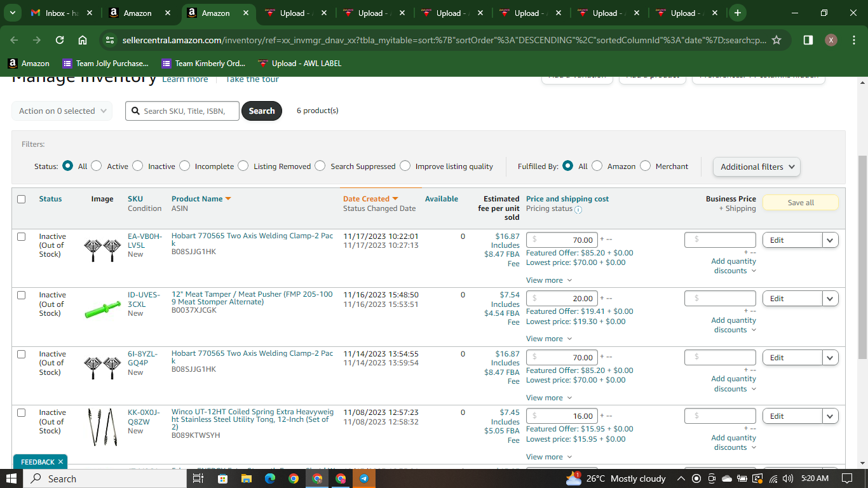Sort by Date Created column
This screenshot has width=868, height=488.
[x=370, y=199]
